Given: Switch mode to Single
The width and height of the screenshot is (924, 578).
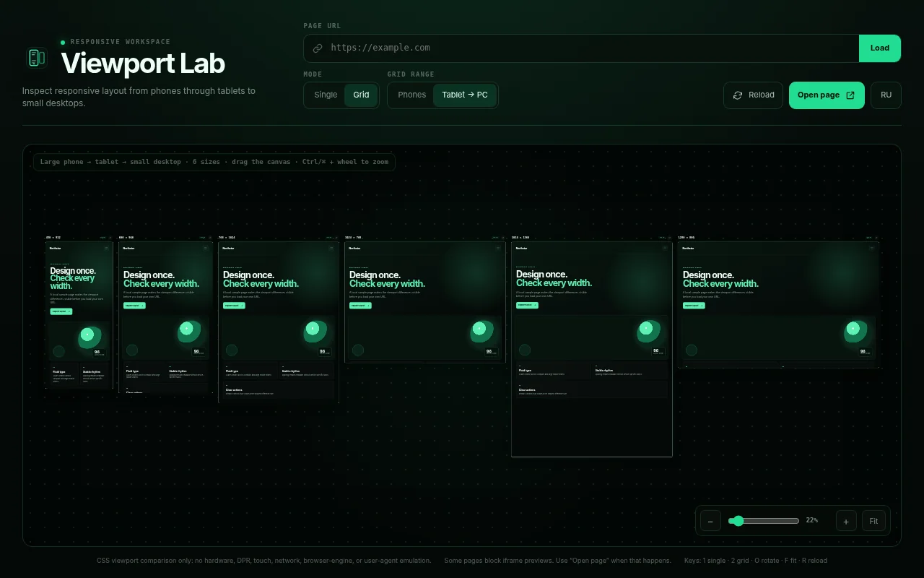Looking at the screenshot, I should coord(326,95).
